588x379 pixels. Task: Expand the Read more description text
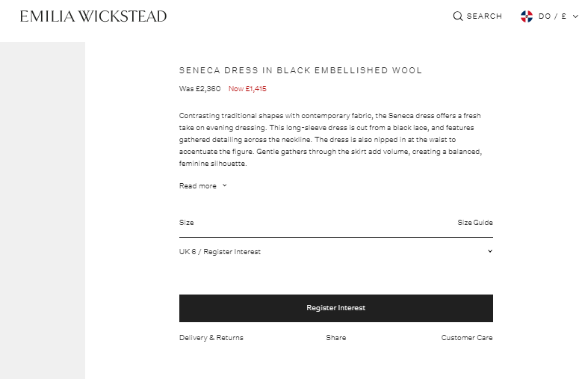tap(198, 186)
